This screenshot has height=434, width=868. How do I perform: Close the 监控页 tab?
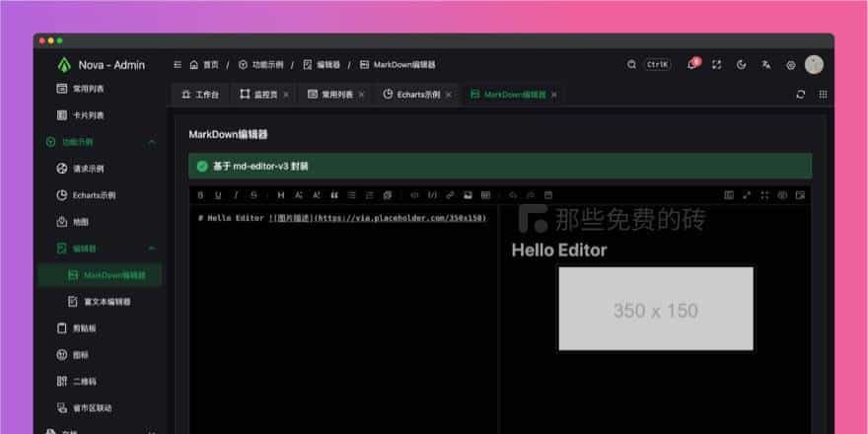(286, 95)
